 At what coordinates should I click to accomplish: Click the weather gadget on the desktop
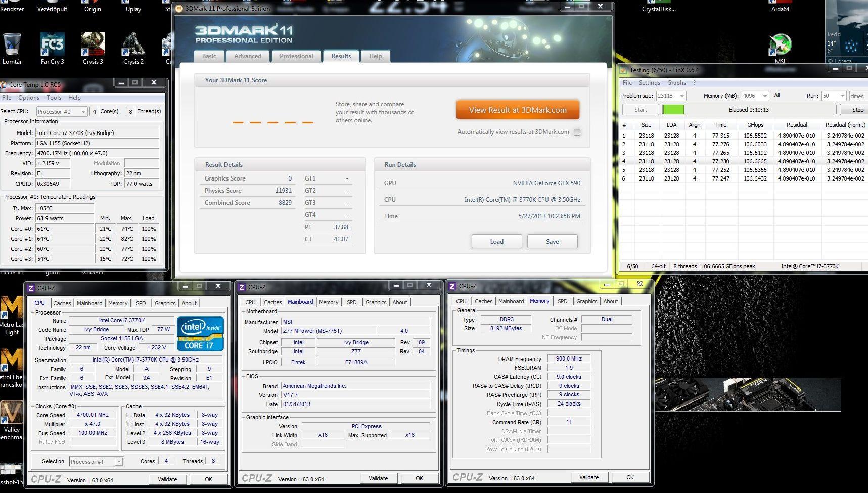[x=846, y=31]
